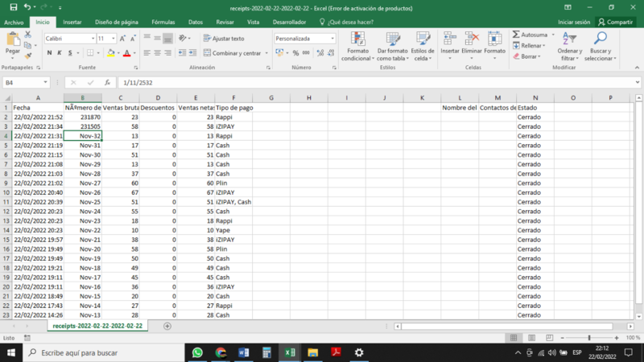Switch to the Insertar ribbon tab
The image size is (644, 362).
coord(72,23)
